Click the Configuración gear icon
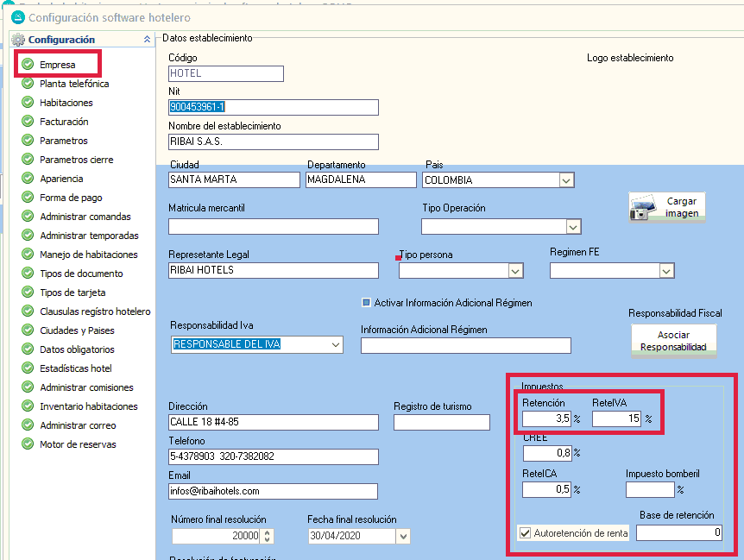The width and height of the screenshot is (744, 560). pos(18,40)
